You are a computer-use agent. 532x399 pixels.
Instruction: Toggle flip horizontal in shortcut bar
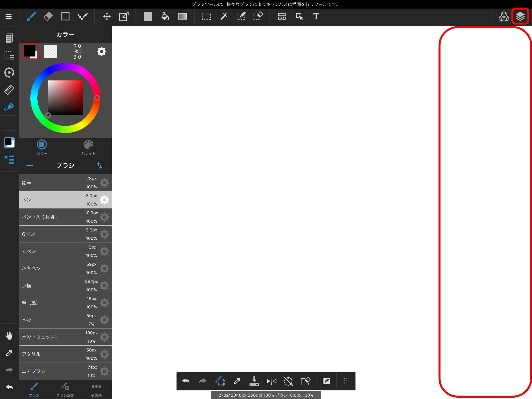[271, 381]
